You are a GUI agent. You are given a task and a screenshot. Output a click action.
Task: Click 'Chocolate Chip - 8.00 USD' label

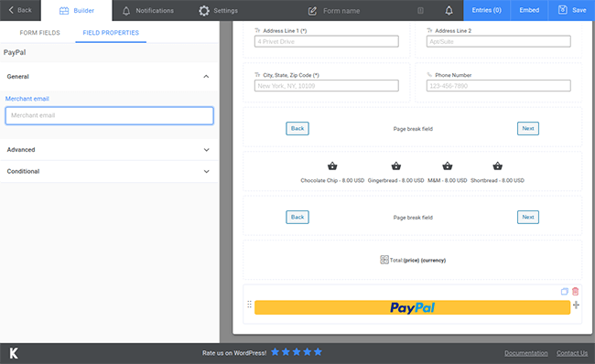tap(332, 180)
